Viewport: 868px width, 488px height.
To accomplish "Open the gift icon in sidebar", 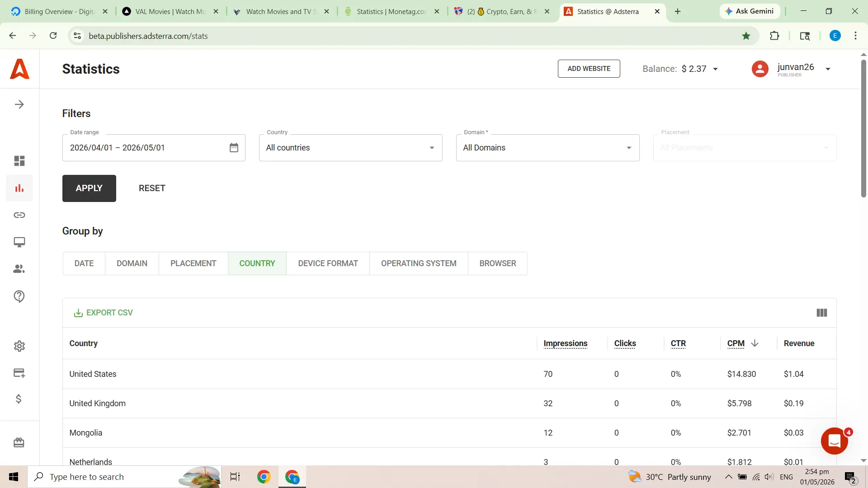I will point(19,442).
